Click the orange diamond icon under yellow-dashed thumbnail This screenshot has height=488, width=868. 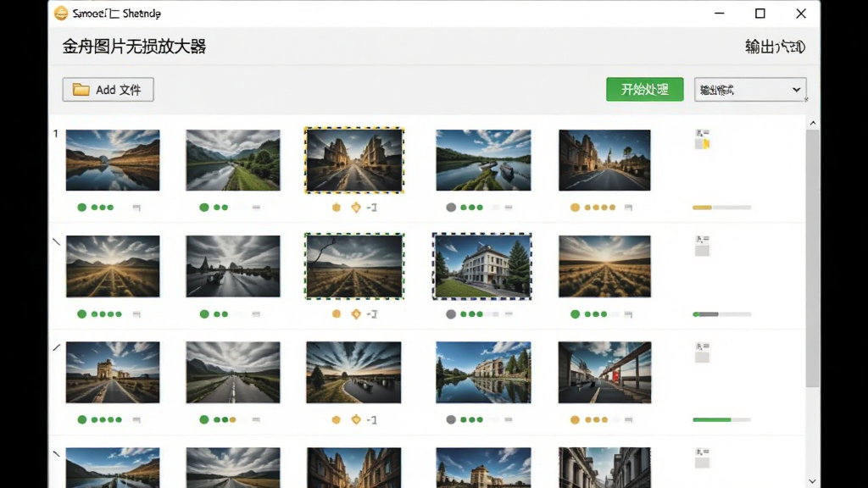[356, 208]
